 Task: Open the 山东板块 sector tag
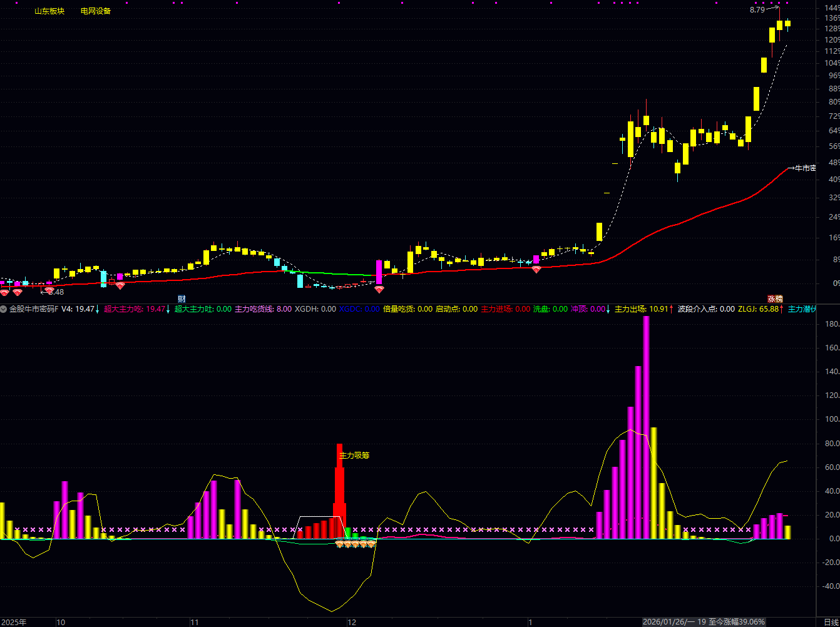coord(49,11)
